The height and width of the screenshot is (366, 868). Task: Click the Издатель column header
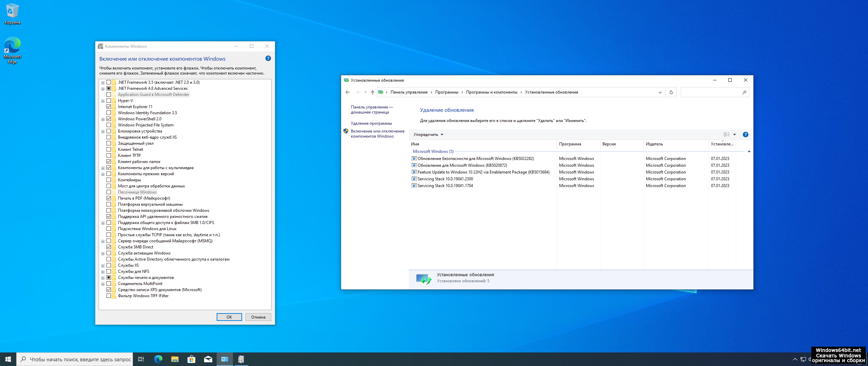654,144
